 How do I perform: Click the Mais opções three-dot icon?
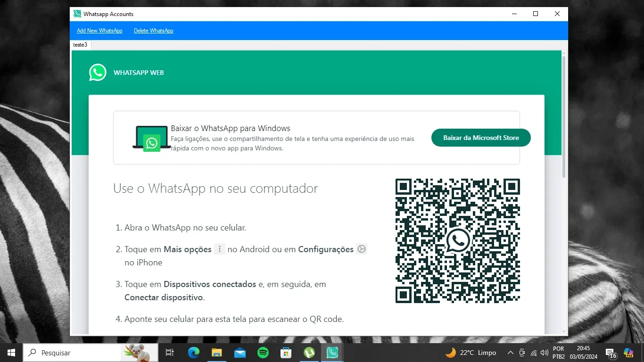pyautogui.click(x=220, y=249)
